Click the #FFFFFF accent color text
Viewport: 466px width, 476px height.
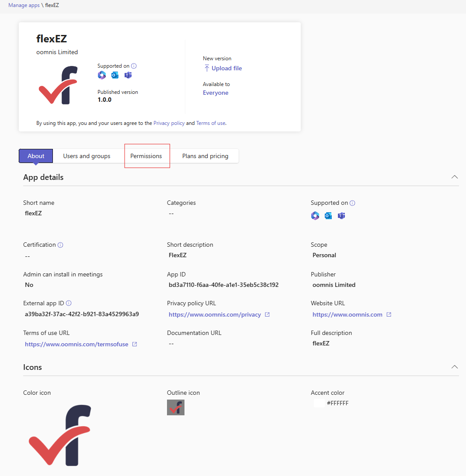point(337,403)
